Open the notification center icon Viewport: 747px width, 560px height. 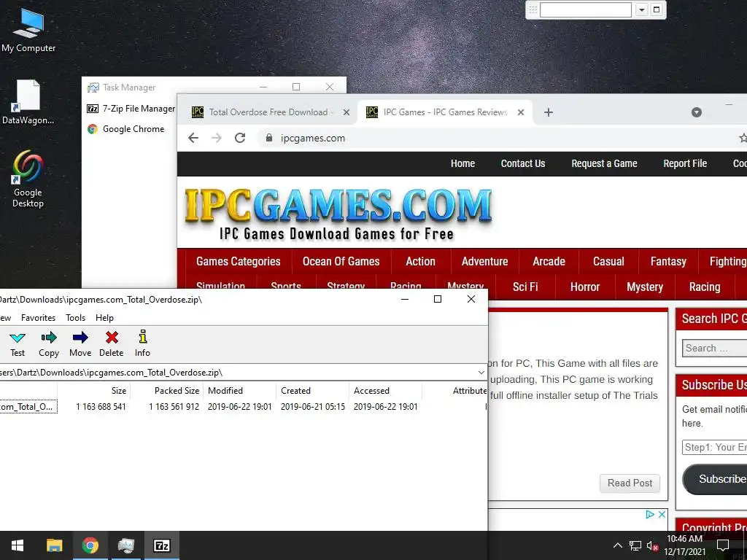click(x=723, y=545)
